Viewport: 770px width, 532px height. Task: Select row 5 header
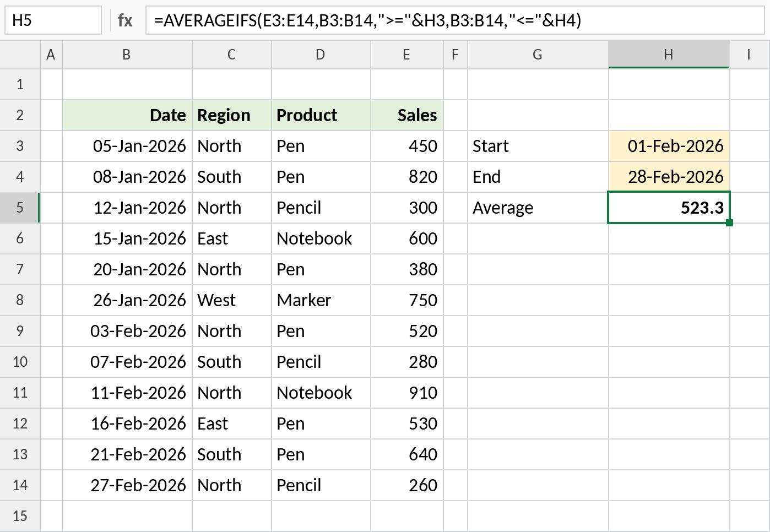tap(20, 208)
